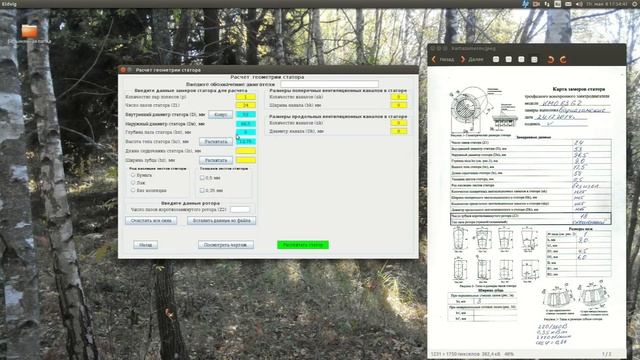This screenshot has height=360, width=640.
Task: Click the Конус button
Action: click(x=220, y=115)
